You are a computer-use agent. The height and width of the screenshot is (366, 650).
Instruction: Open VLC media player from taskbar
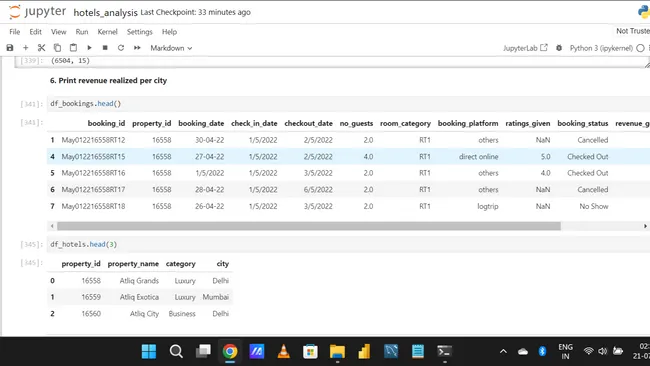(x=284, y=351)
